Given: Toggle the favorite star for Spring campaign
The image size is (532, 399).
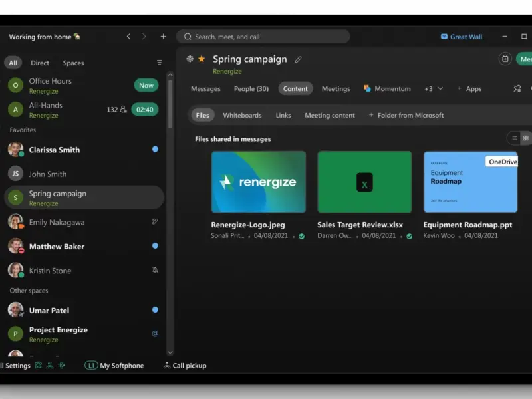Looking at the screenshot, I should (x=201, y=59).
